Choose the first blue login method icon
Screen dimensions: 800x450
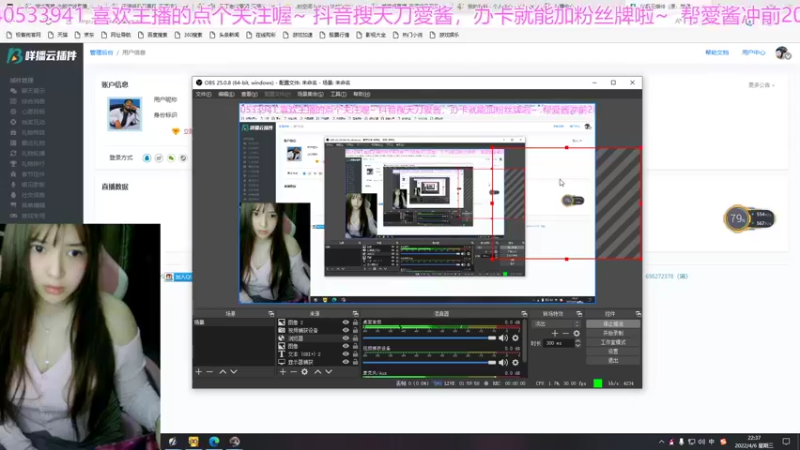[x=146, y=158]
